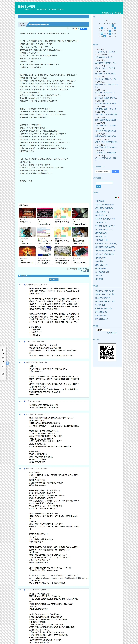Expand all article categories with green icon
The image size is (138, 644).
[116, 197]
